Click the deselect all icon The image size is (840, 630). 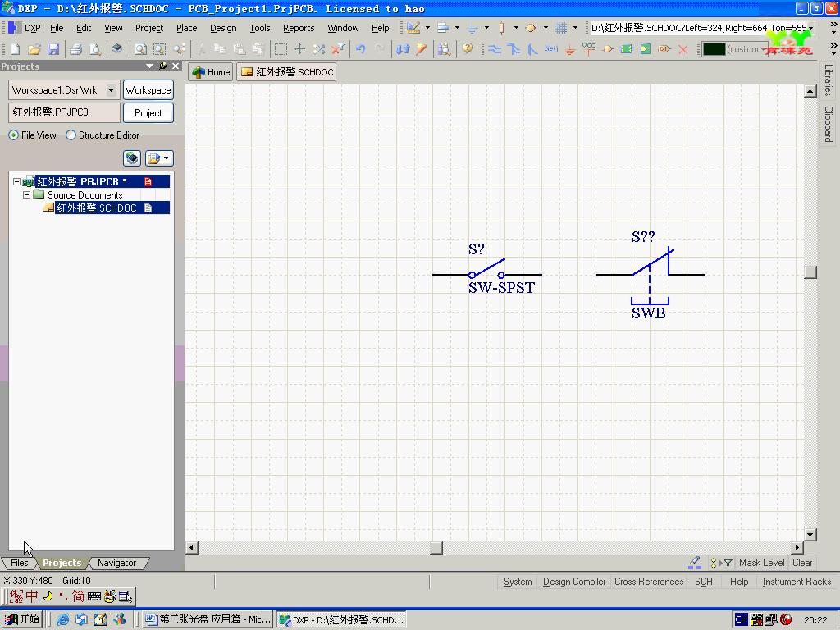coord(319,49)
